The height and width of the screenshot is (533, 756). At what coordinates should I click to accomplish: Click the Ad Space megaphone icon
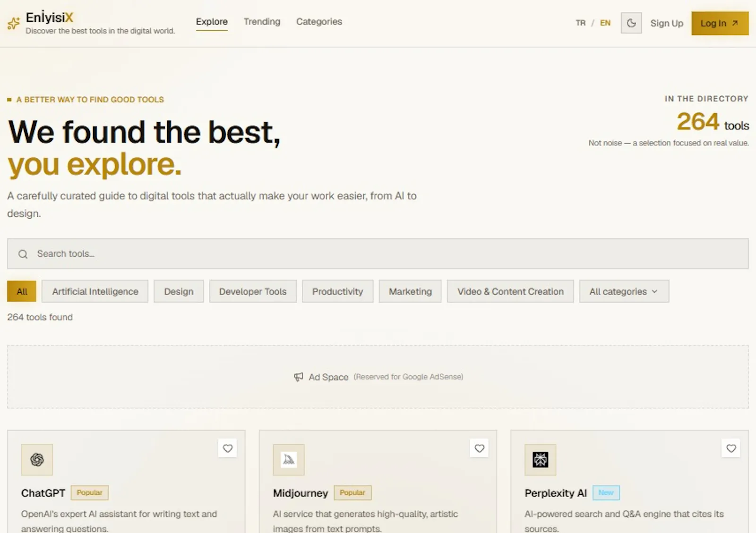click(x=299, y=377)
